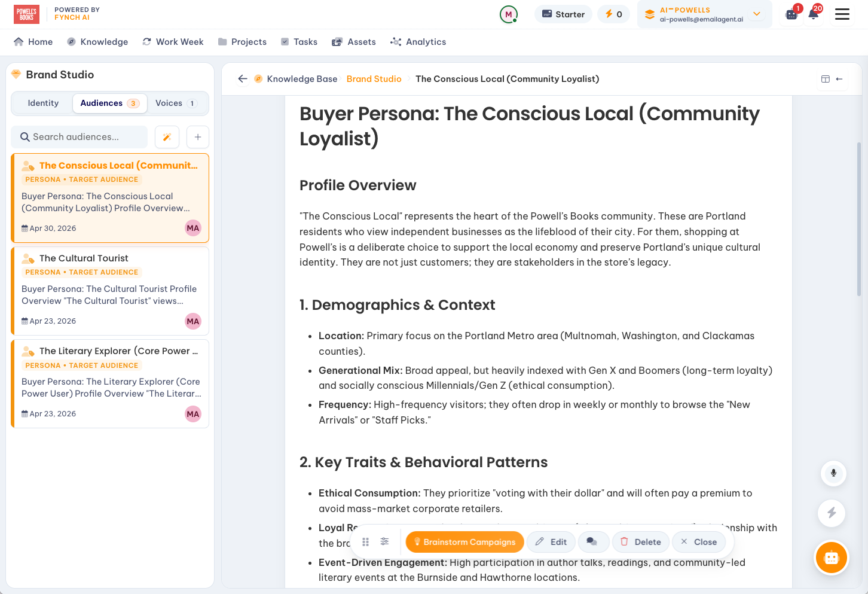
Task: Click the document vertical scrollbar
Action: (859, 218)
